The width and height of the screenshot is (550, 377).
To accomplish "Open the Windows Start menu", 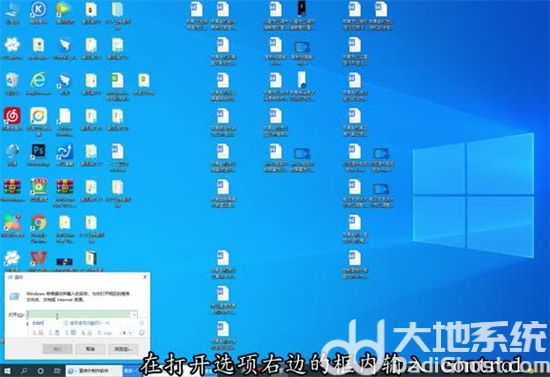I will 7,371.
